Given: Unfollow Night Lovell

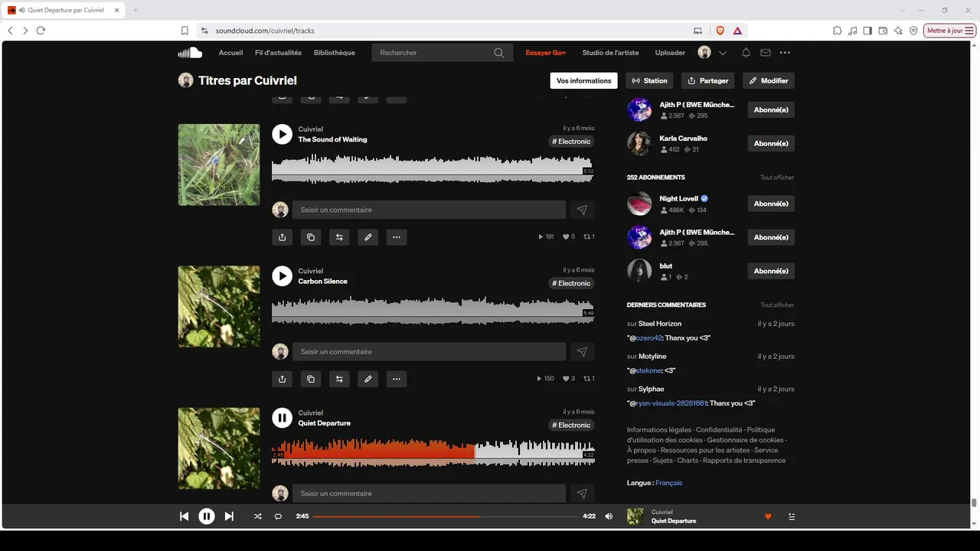Looking at the screenshot, I should tap(771, 204).
